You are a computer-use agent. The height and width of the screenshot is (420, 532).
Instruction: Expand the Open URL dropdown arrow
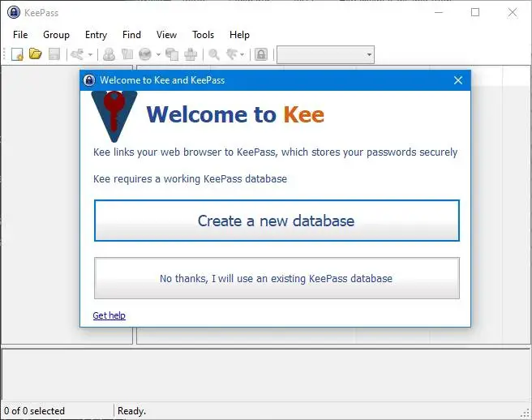(158, 54)
